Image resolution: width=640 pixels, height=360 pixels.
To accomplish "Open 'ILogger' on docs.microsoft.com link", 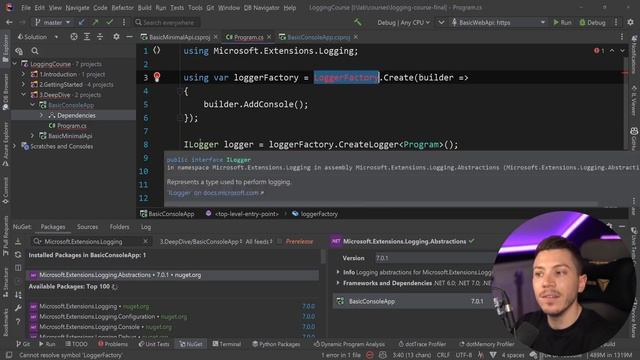I will click(216, 193).
